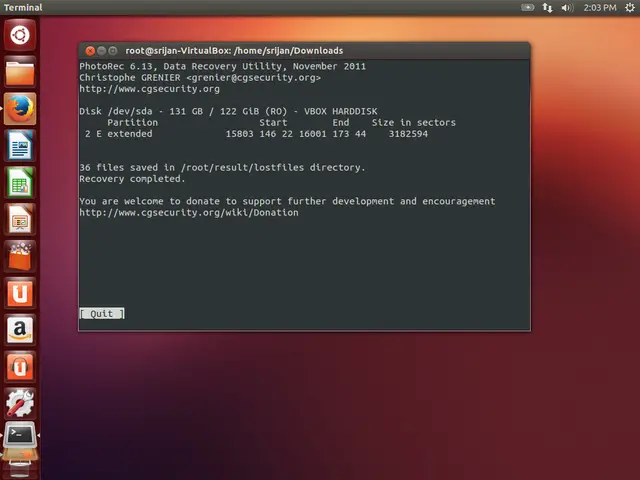
Task: Open the Ubuntu One icon
Action: pos(20,293)
